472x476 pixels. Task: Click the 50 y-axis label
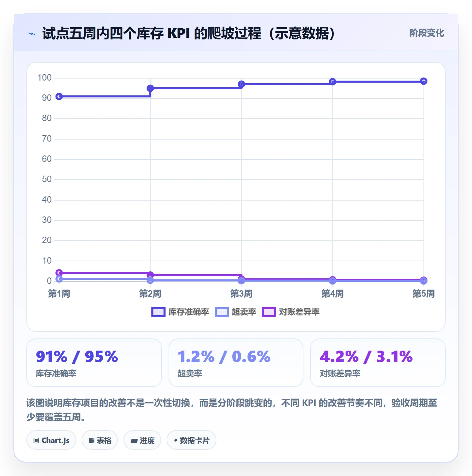47,179
